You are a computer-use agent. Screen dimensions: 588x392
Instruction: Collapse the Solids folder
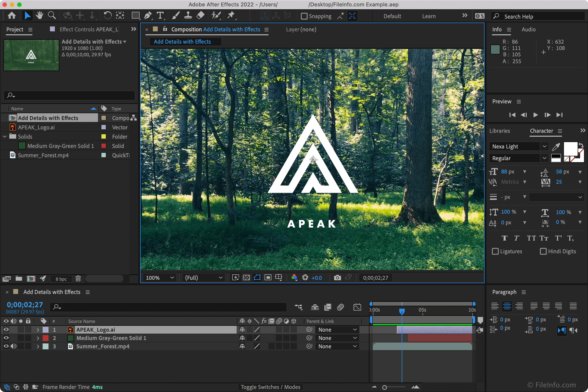(5, 136)
